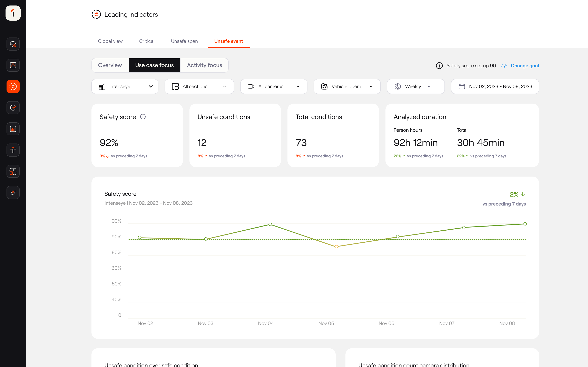Open the bar chart reports icon in the sidebar

pyautogui.click(x=13, y=129)
